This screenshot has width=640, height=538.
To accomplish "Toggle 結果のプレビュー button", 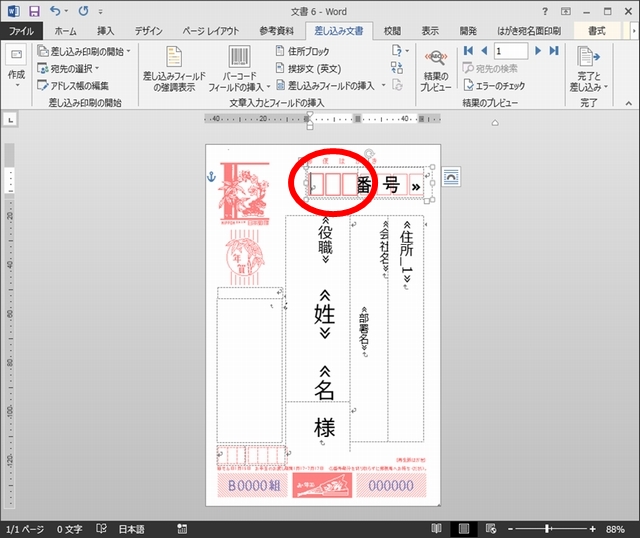I will (436, 70).
